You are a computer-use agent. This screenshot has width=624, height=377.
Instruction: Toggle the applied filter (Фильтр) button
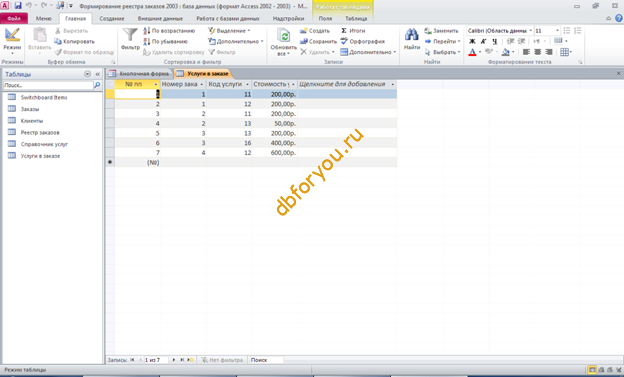click(222, 52)
